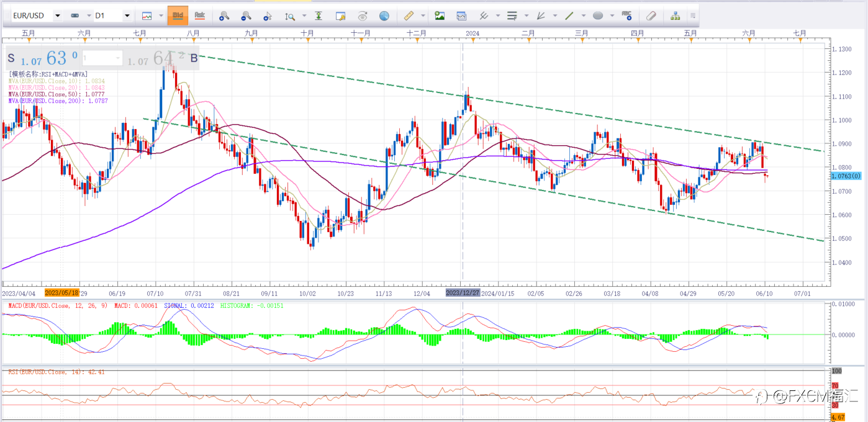Image resolution: width=868 pixels, height=422 pixels.
Task: Click the 2023/05/18 orange date marker
Action: (x=61, y=293)
